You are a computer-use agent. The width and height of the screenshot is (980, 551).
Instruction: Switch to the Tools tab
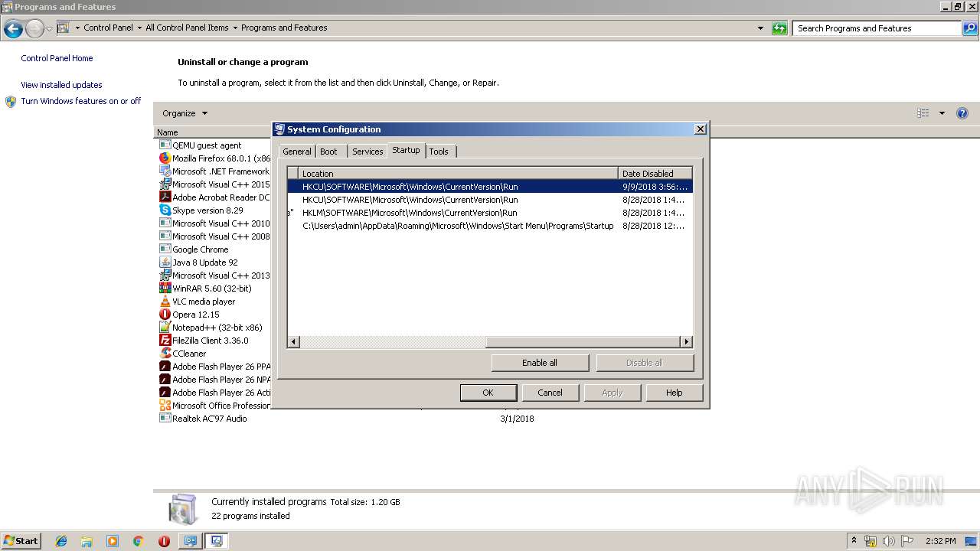[439, 152]
